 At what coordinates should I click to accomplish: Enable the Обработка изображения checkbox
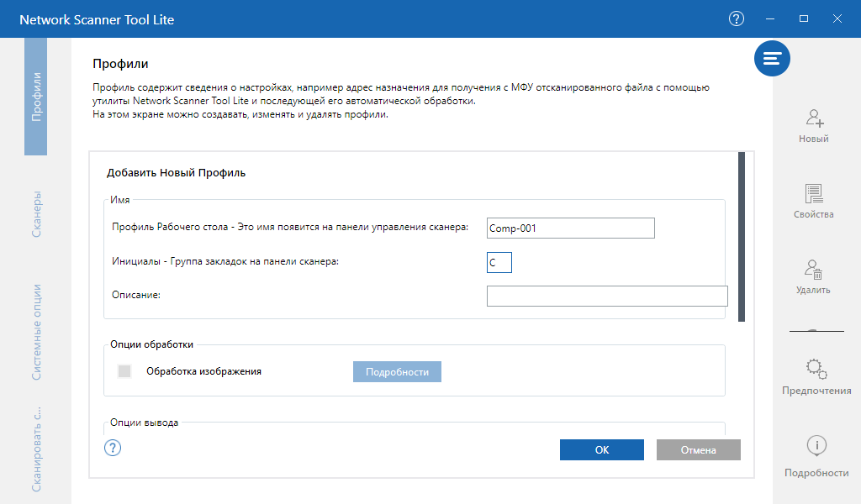(x=124, y=371)
